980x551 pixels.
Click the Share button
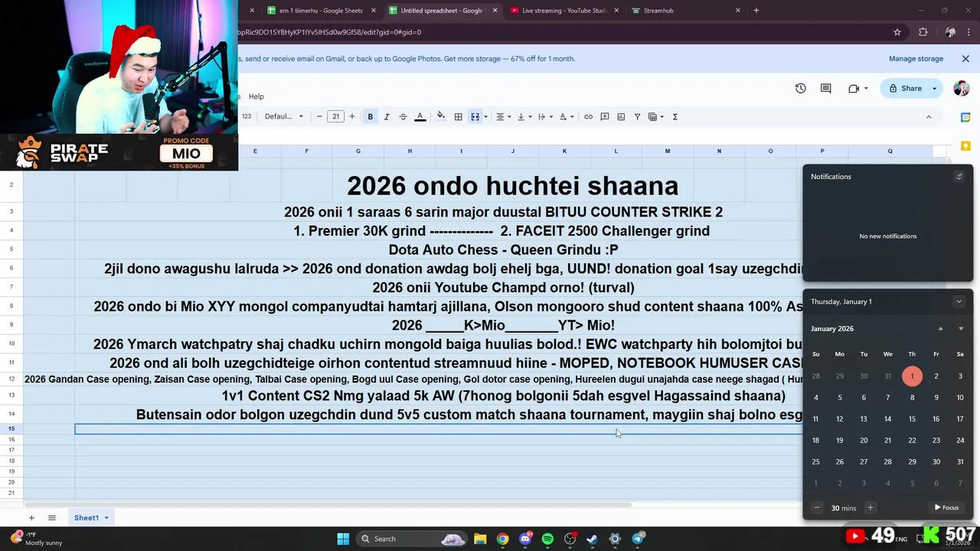pos(904,88)
